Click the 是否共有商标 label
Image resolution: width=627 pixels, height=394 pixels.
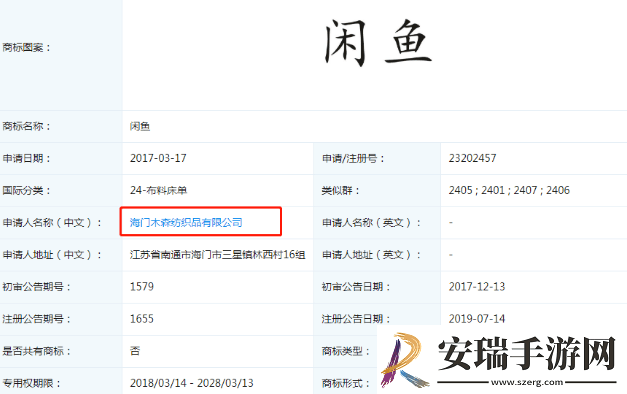pos(37,351)
